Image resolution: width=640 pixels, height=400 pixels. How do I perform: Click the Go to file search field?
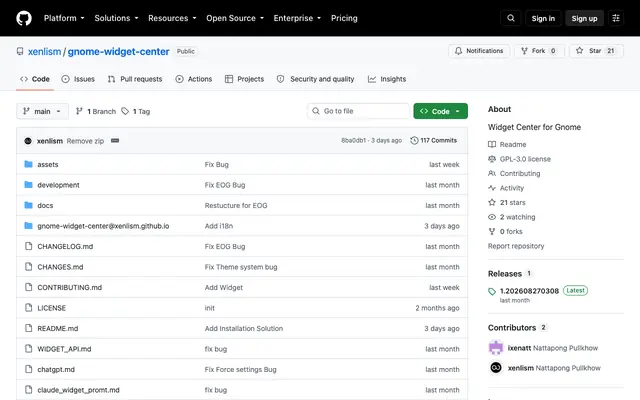click(x=358, y=111)
